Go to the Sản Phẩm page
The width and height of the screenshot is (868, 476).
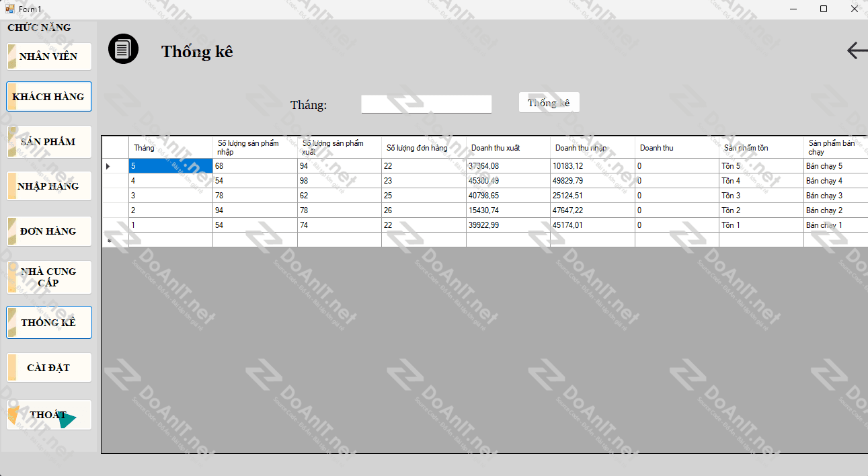point(49,142)
